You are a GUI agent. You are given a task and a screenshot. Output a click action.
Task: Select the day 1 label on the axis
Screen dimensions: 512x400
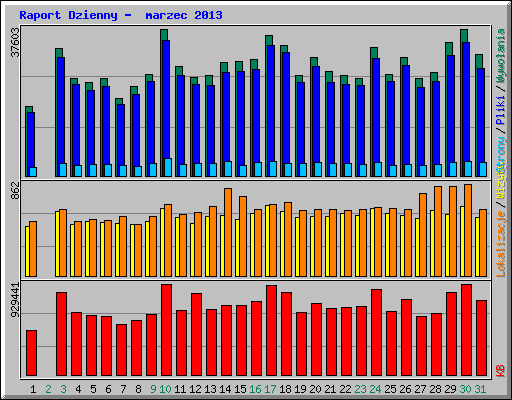pyautogui.click(x=33, y=389)
